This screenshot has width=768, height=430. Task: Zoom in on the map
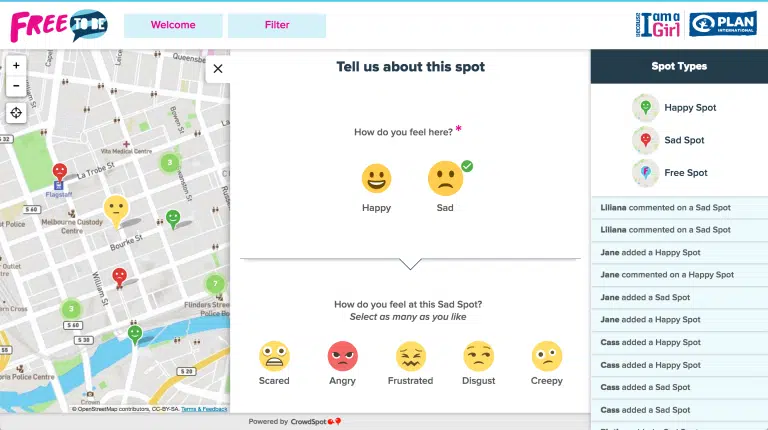(16, 66)
